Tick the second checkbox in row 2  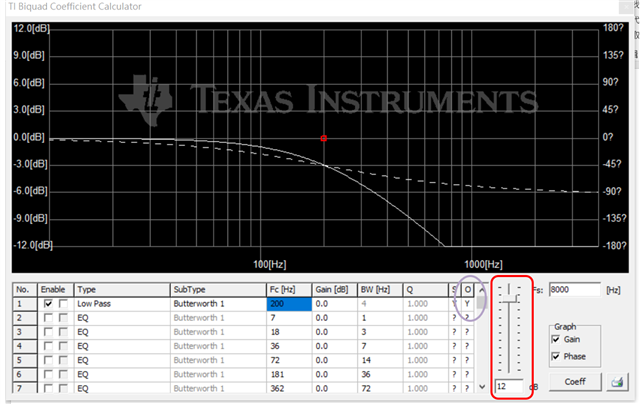point(63,318)
